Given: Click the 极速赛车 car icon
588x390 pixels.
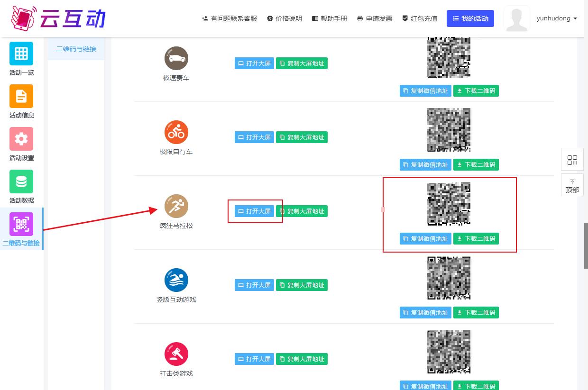Looking at the screenshot, I should point(176,58).
